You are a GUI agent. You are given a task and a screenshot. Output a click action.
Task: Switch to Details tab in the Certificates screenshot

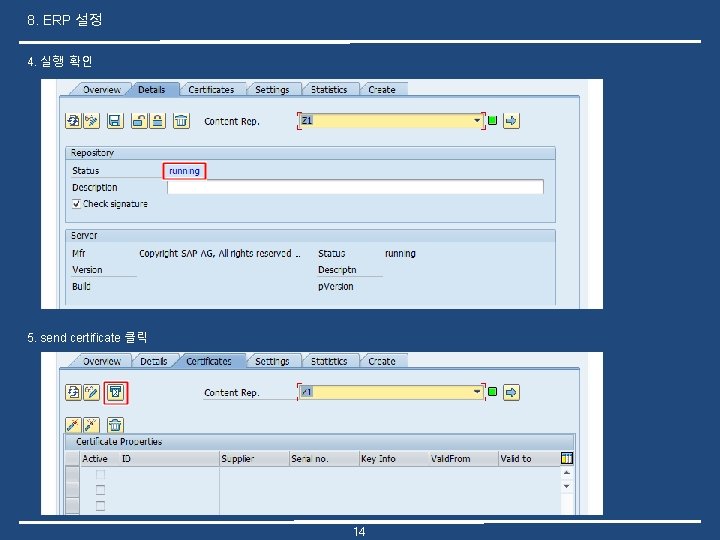pyautogui.click(x=154, y=361)
